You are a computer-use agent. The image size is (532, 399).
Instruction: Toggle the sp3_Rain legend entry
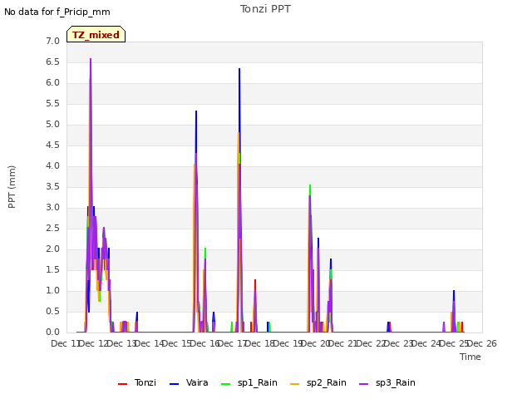(x=387, y=382)
